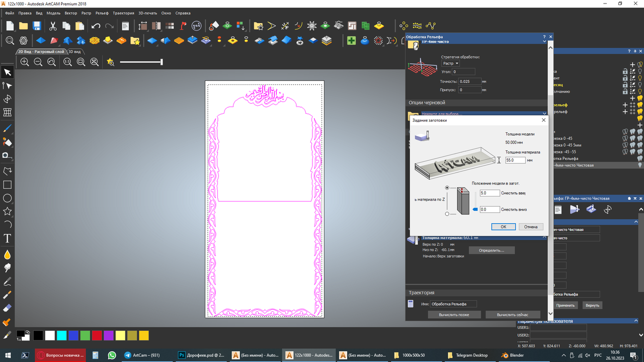Click Отмена in Задание заготовки dialog
644x362 pixels.
[x=531, y=227]
